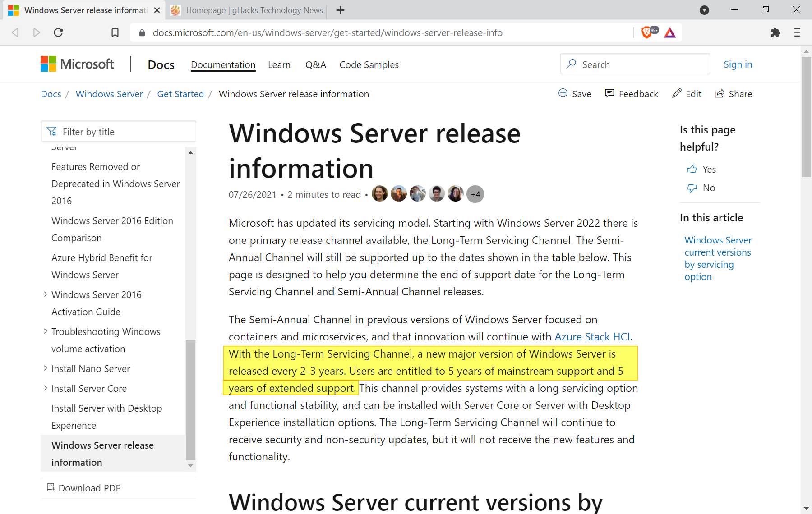This screenshot has width=812, height=514.
Task: Expand the Install Server Core chevron
Action: 46,388
